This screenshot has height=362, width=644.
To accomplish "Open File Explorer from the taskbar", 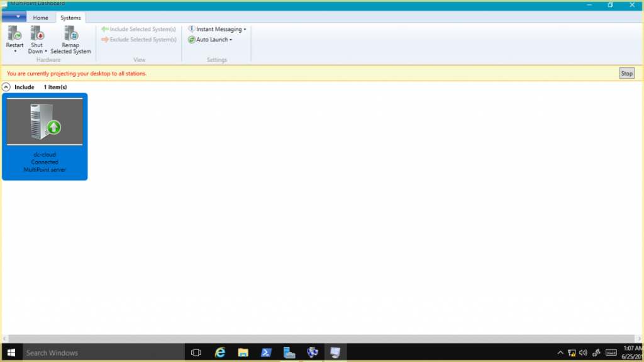I will coord(243,353).
